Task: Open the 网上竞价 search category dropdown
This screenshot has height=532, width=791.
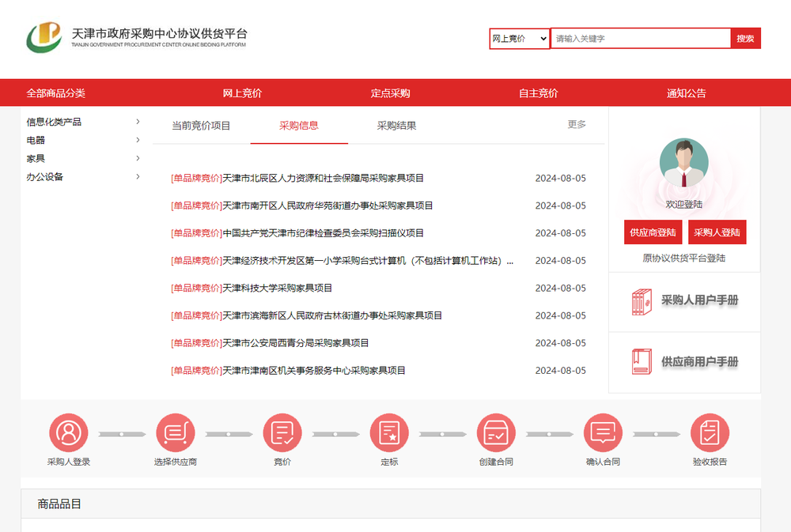Action: pyautogui.click(x=520, y=37)
